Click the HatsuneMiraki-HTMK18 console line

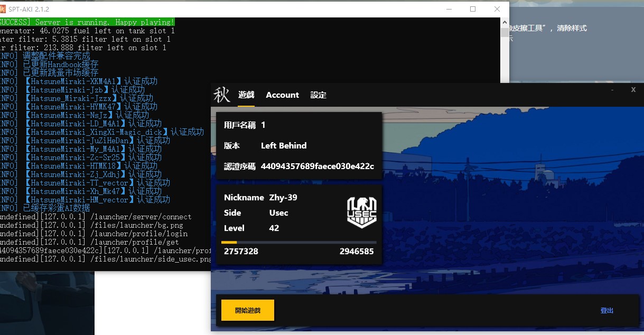coord(79,166)
